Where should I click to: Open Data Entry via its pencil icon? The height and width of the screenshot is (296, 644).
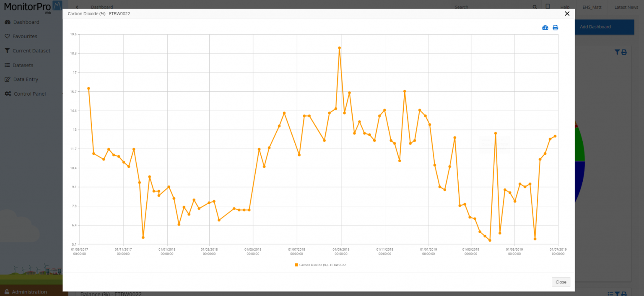[7, 79]
